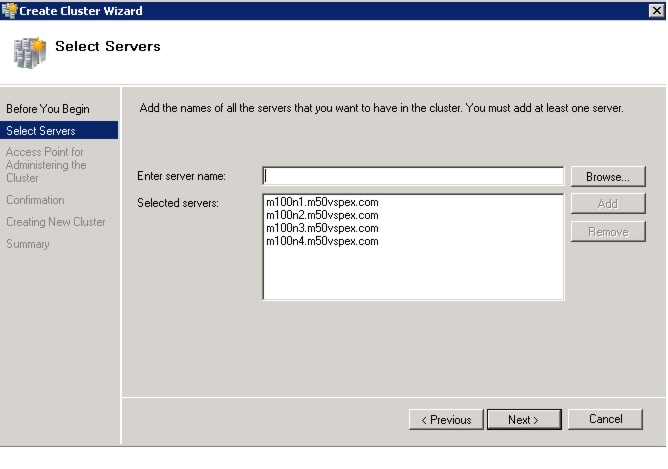
Task: Click the Add button
Action: (608, 204)
